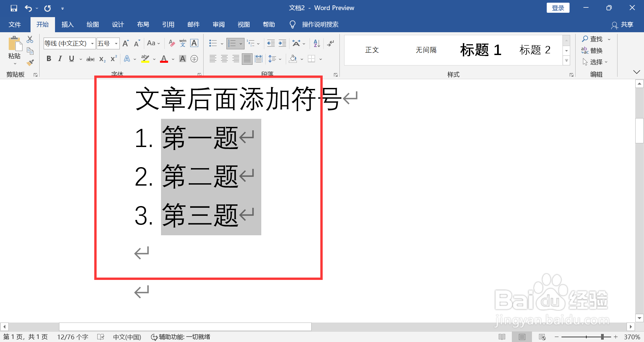The height and width of the screenshot is (342, 644).
Task: Switch to the 插入 ribbon tab
Action: pos(67,24)
